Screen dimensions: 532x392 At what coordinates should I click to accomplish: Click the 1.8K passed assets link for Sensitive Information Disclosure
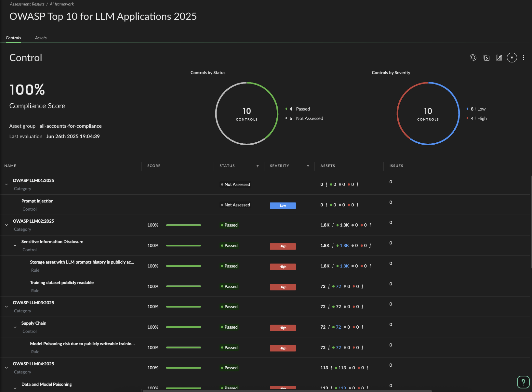point(344,245)
